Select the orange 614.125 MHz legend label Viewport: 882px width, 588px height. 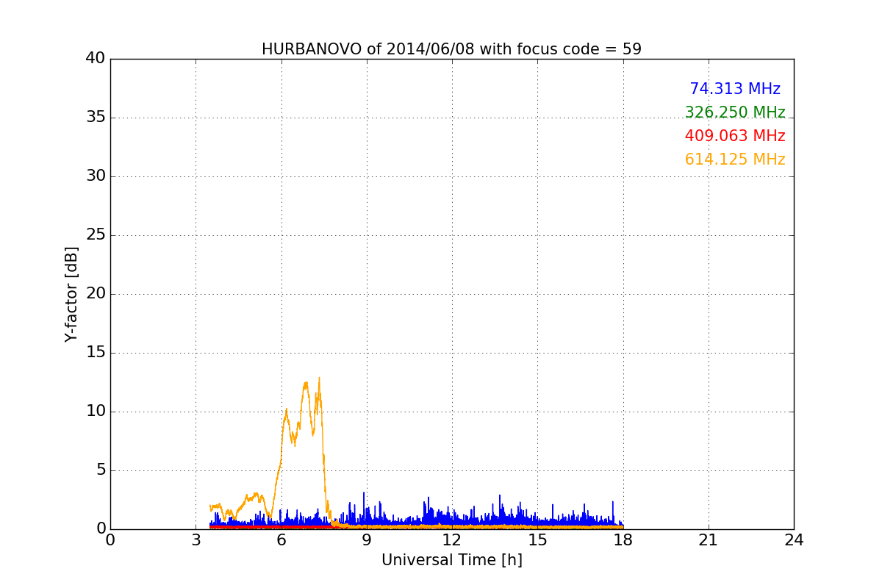[735, 159]
